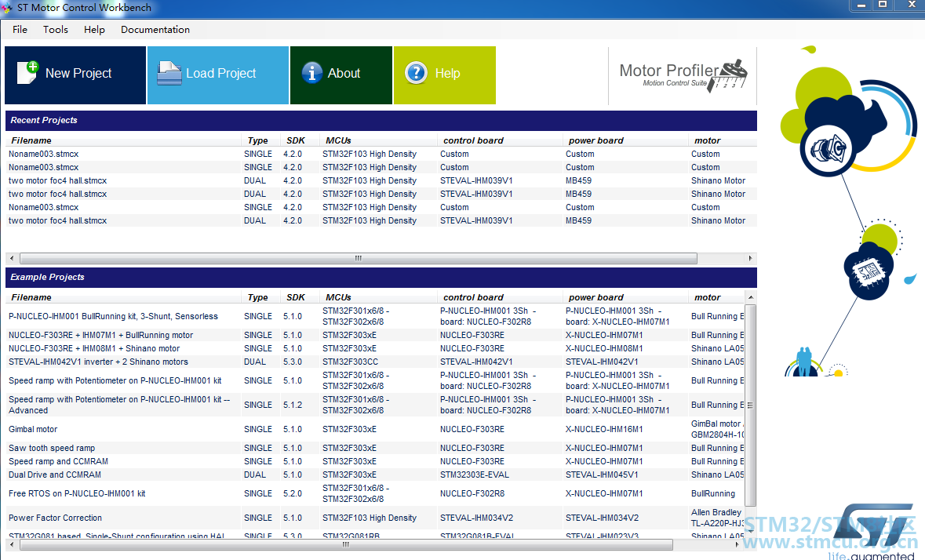This screenshot has height=560, width=925.
Task: Sort example projects by control board column
Action: (500, 297)
